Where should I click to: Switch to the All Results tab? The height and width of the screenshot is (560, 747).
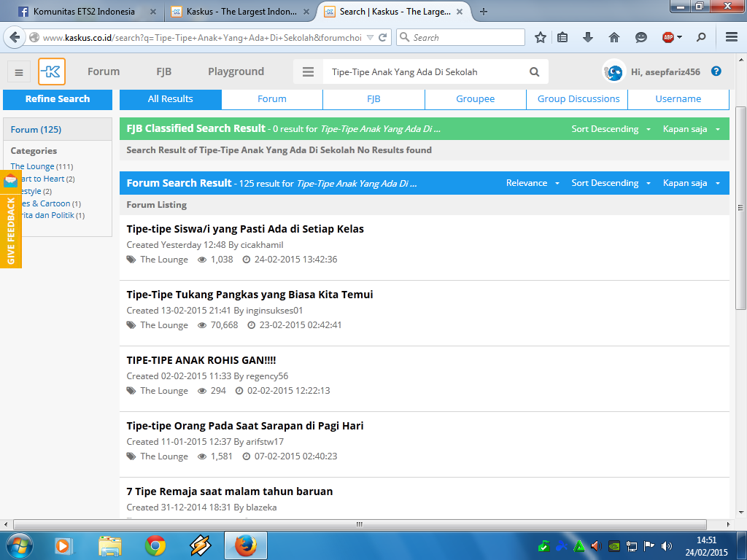tap(171, 99)
